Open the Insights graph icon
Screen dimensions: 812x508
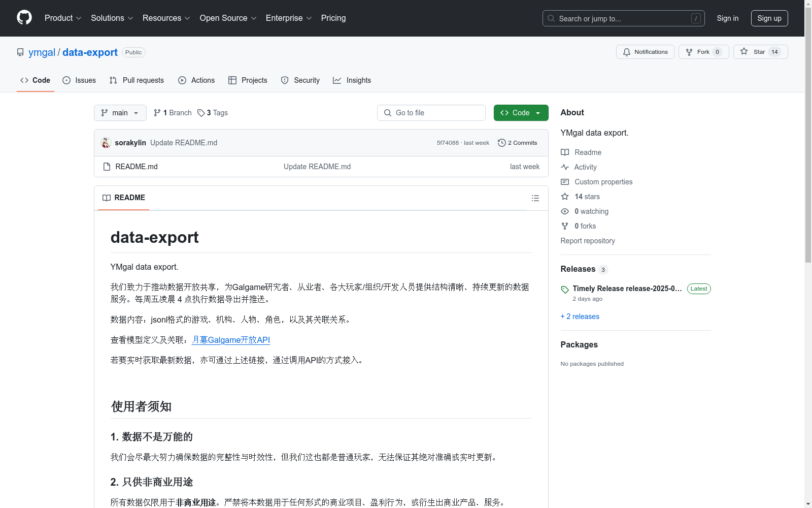pos(336,80)
